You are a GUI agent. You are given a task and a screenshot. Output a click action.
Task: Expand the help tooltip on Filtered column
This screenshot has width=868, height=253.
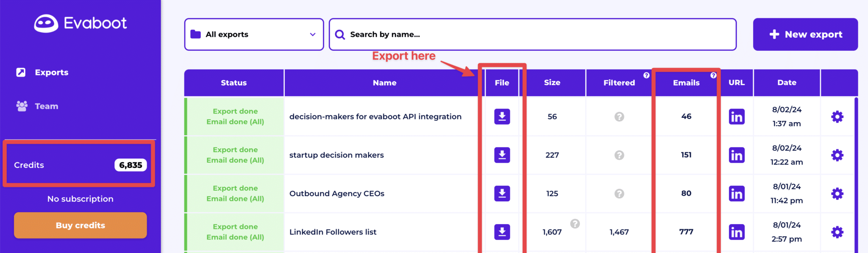coord(646,75)
